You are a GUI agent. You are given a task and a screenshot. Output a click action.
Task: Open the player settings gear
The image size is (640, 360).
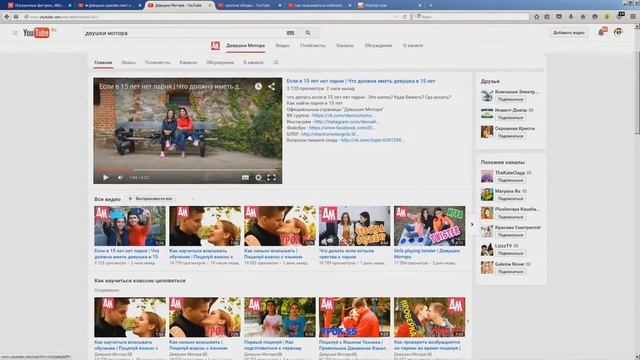click(258, 178)
